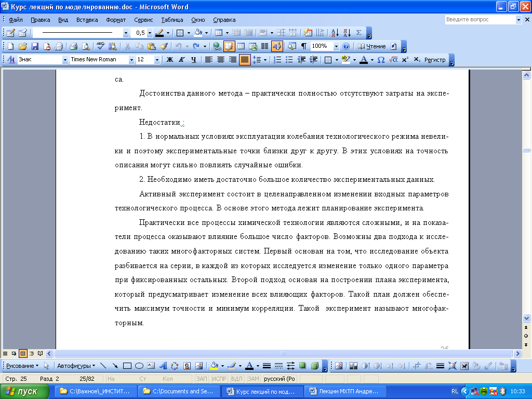Insert WordArt from drawing toolbar
Viewport: 532px width, 399px height.
(163, 366)
